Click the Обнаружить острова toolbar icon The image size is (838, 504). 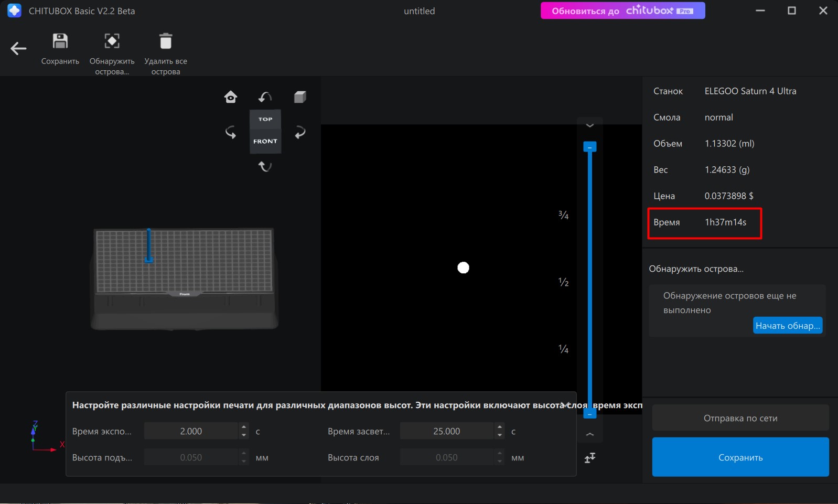pyautogui.click(x=112, y=41)
